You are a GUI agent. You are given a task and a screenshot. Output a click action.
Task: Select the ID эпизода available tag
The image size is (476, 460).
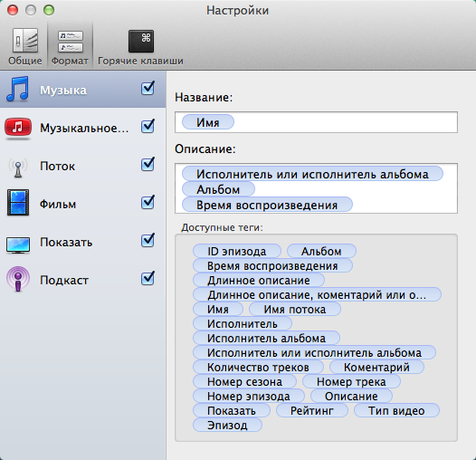tap(237, 251)
